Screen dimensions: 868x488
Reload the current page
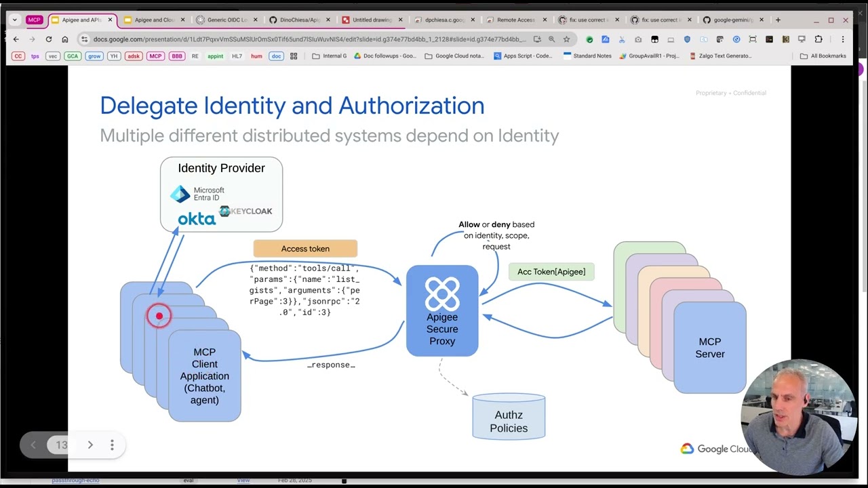(x=49, y=39)
